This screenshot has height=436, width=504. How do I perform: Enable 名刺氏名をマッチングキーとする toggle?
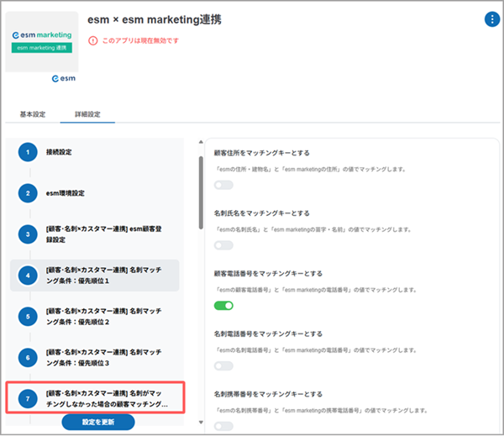click(223, 245)
